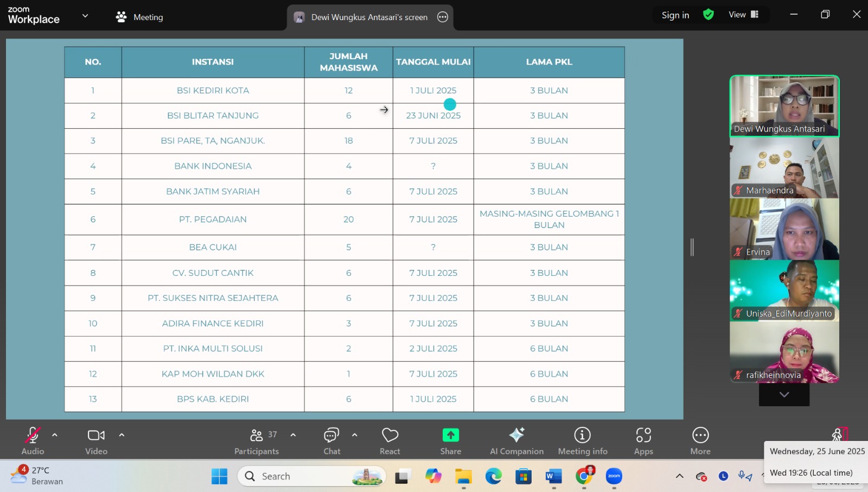
Task: Expand audio settings arrow beside Audio
Action: coord(55,435)
